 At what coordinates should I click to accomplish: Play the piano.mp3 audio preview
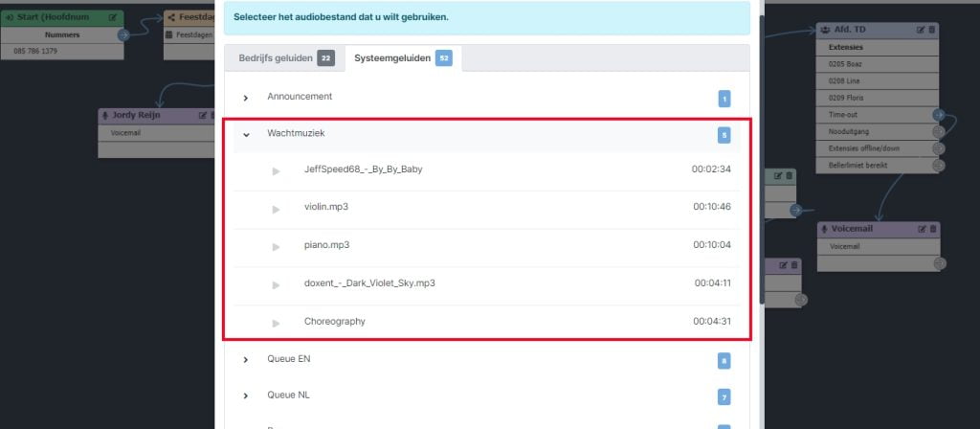coord(276,247)
